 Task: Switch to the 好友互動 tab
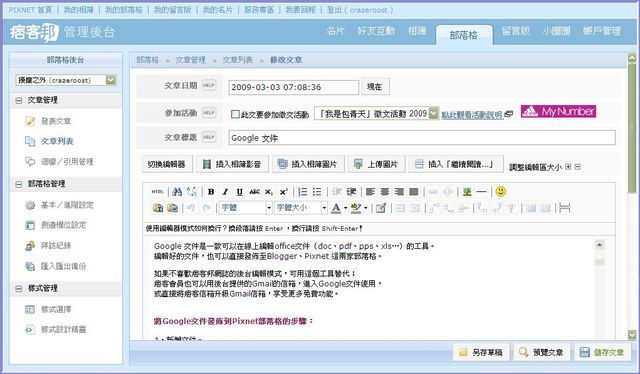(x=376, y=31)
